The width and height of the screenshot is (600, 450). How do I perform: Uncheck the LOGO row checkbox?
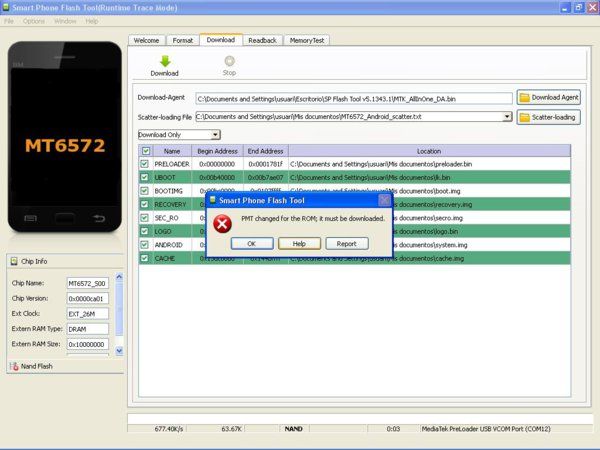pyautogui.click(x=144, y=231)
